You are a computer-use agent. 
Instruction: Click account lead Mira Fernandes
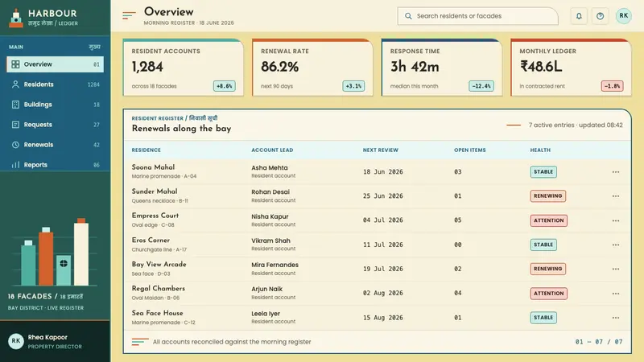pyautogui.click(x=275, y=265)
